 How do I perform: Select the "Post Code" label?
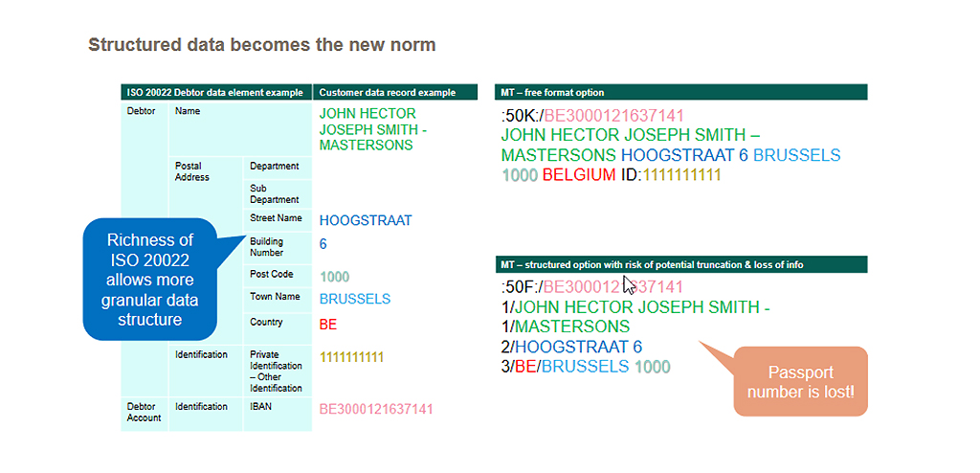[x=271, y=274]
